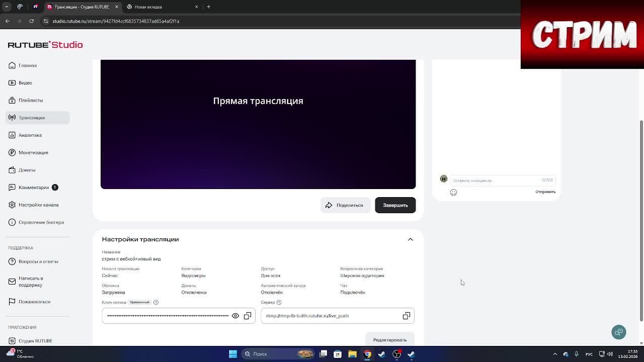Click the chat user avatar icon
This screenshot has height=362, width=644.
[x=444, y=178]
